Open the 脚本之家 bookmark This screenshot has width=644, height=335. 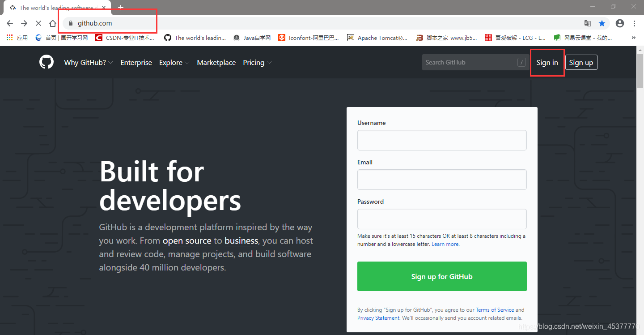coord(446,38)
